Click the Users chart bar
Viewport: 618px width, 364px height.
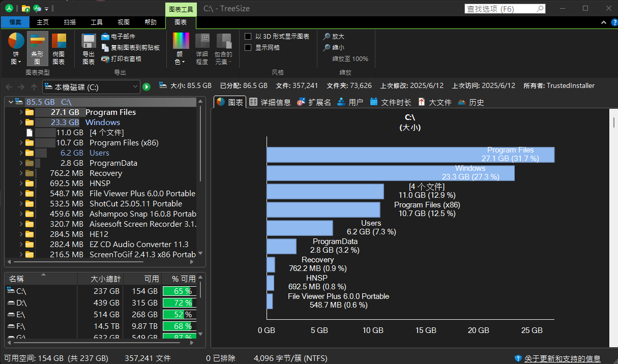click(300, 228)
